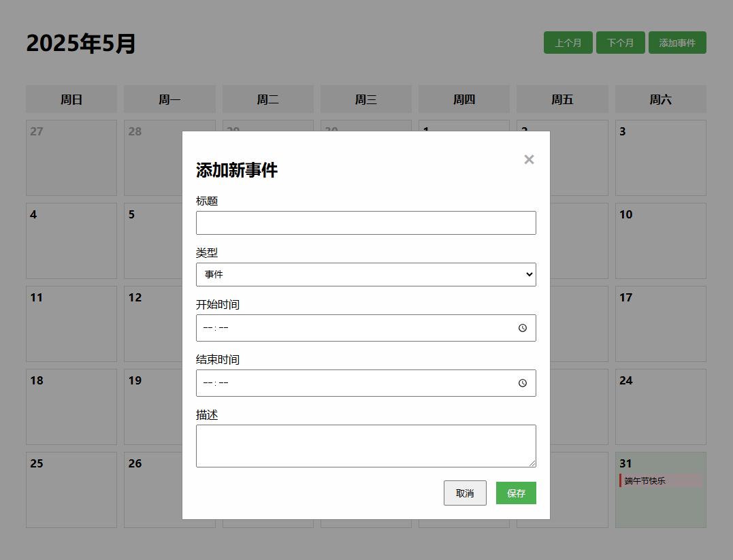The height and width of the screenshot is (560, 733).
Task: Open the 类型 dropdown showing 事件
Action: pyautogui.click(x=366, y=274)
